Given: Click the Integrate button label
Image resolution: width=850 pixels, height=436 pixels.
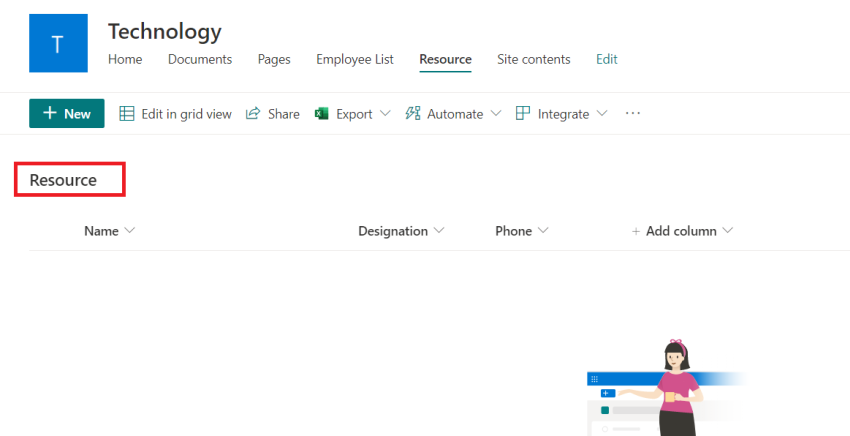Looking at the screenshot, I should tap(563, 114).
